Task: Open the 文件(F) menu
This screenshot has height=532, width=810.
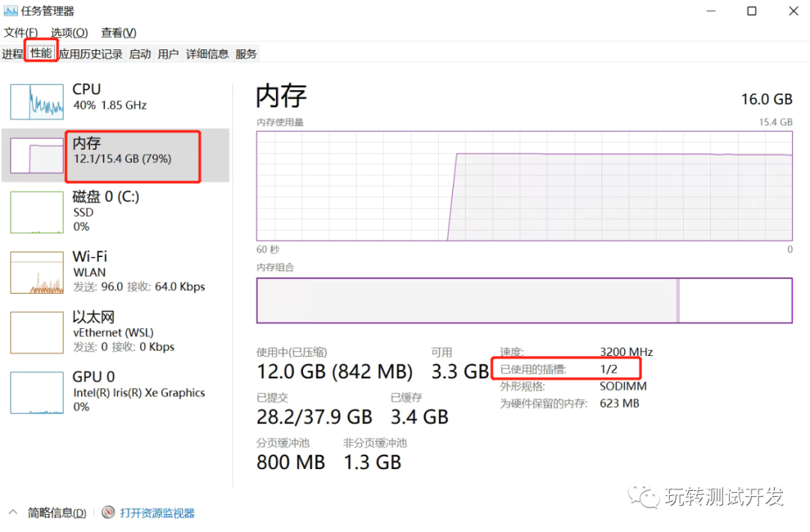Action: coord(20,32)
